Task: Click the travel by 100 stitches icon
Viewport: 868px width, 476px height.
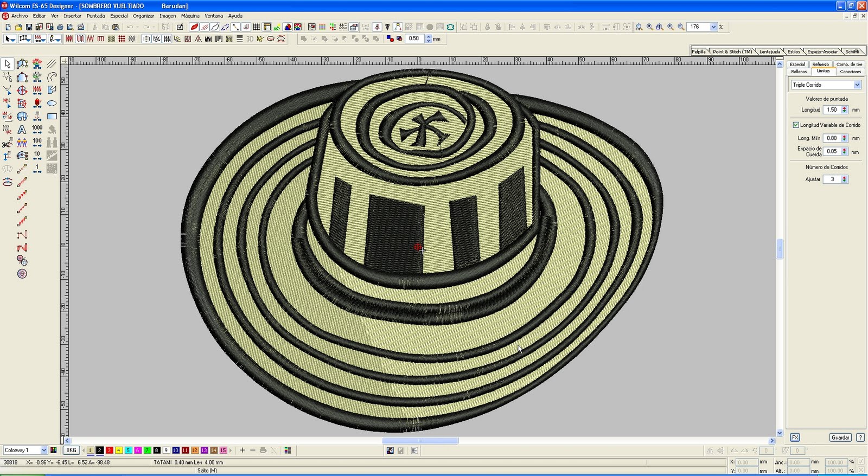Action: [x=37, y=143]
